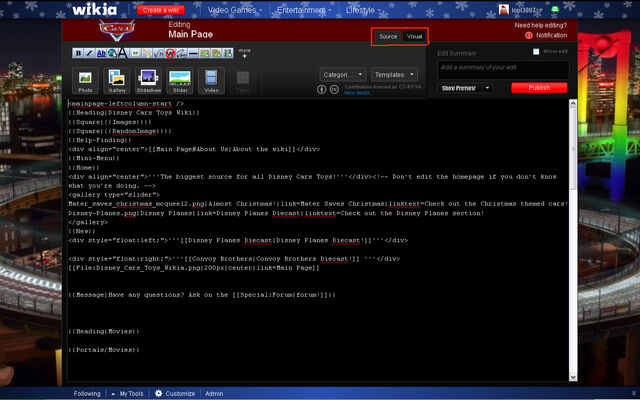Insert external link with the globe icon
The width and height of the screenshot is (640, 400).
(x=112, y=53)
